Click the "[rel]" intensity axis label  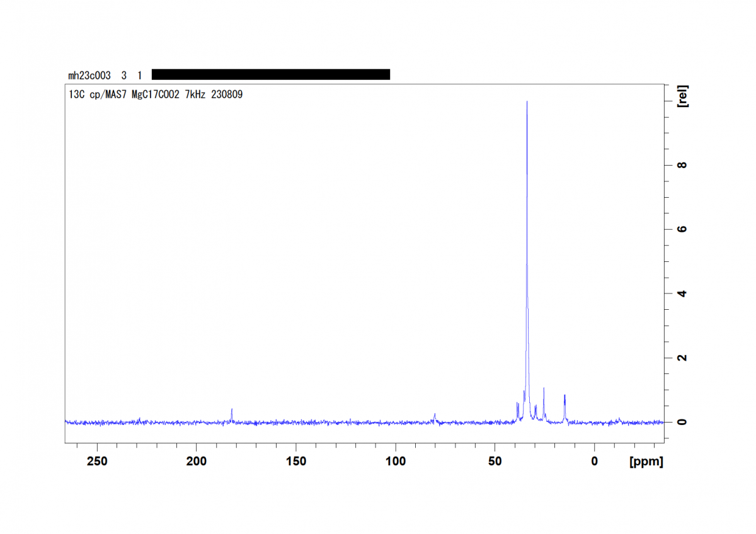point(682,96)
